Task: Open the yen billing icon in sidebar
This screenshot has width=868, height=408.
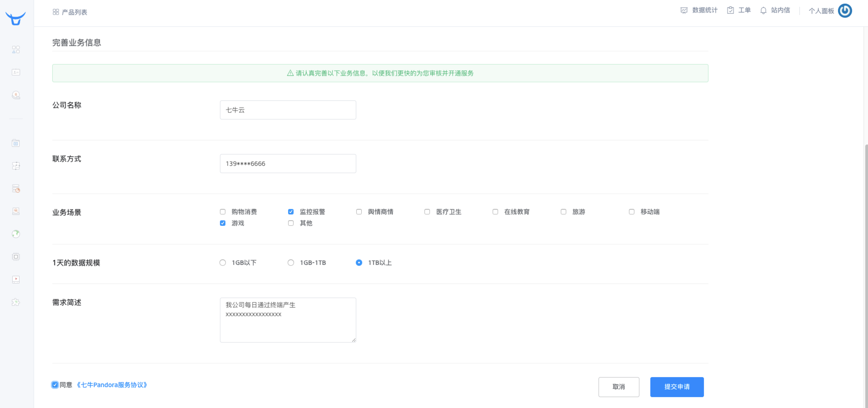Action: [16, 95]
